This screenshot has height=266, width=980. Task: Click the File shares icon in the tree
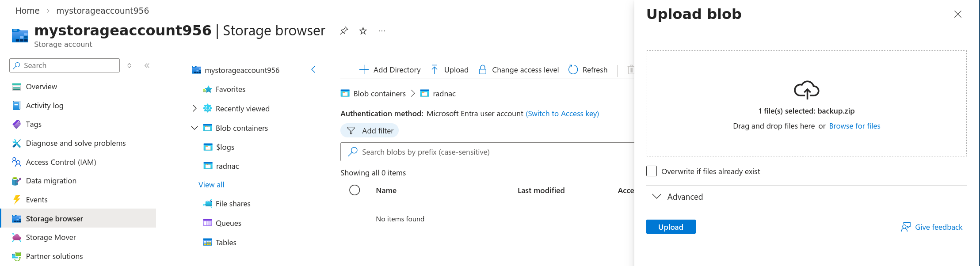click(x=207, y=204)
